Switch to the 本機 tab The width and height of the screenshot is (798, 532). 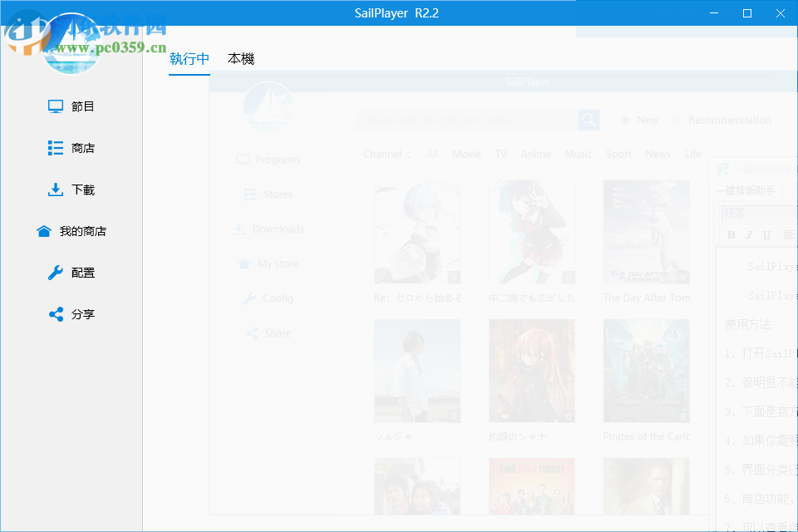241,59
